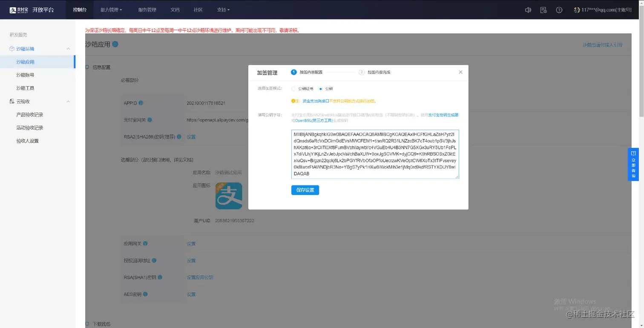Click 设置 link for 应用网关

pos(191,244)
